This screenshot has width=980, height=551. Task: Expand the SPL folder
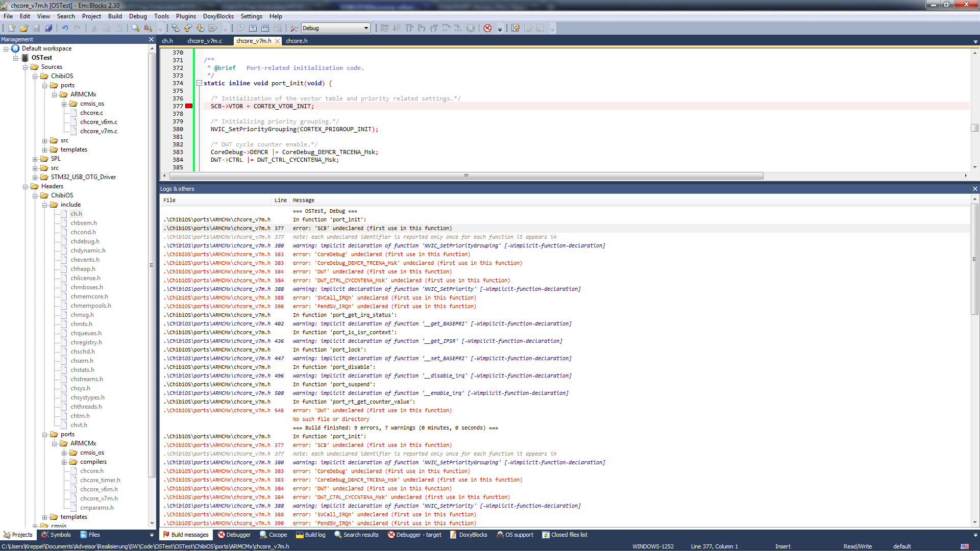35,159
